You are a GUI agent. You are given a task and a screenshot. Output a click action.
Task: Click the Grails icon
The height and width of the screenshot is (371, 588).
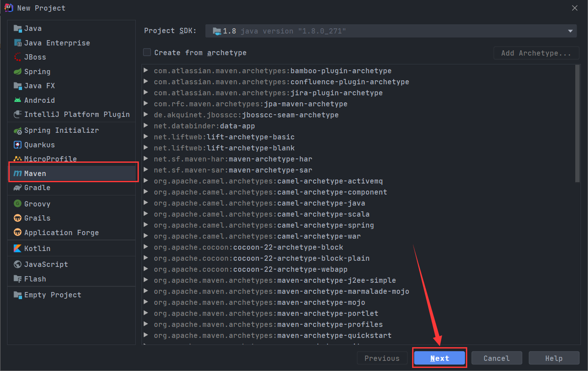18,218
